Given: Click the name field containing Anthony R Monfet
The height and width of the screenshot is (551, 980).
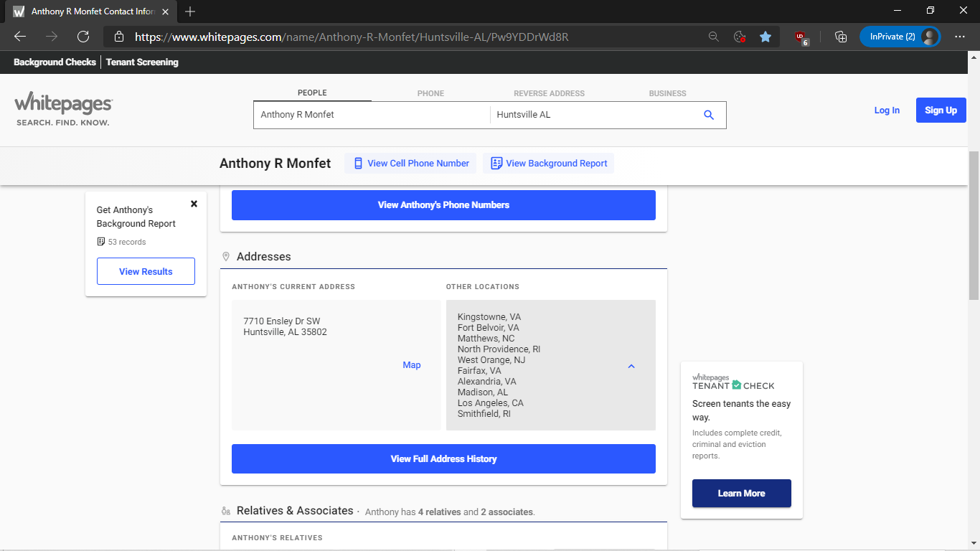Looking at the screenshot, I should pyautogui.click(x=372, y=115).
